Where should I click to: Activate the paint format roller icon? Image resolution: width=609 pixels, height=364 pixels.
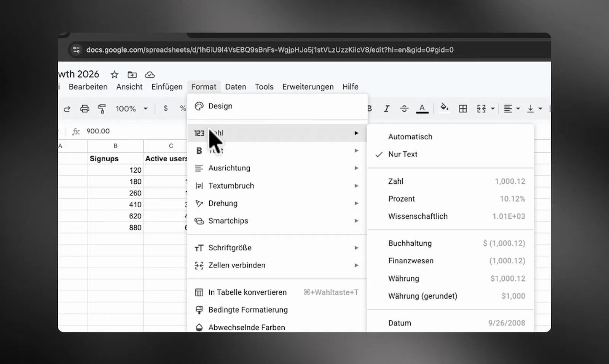point(102,109)
